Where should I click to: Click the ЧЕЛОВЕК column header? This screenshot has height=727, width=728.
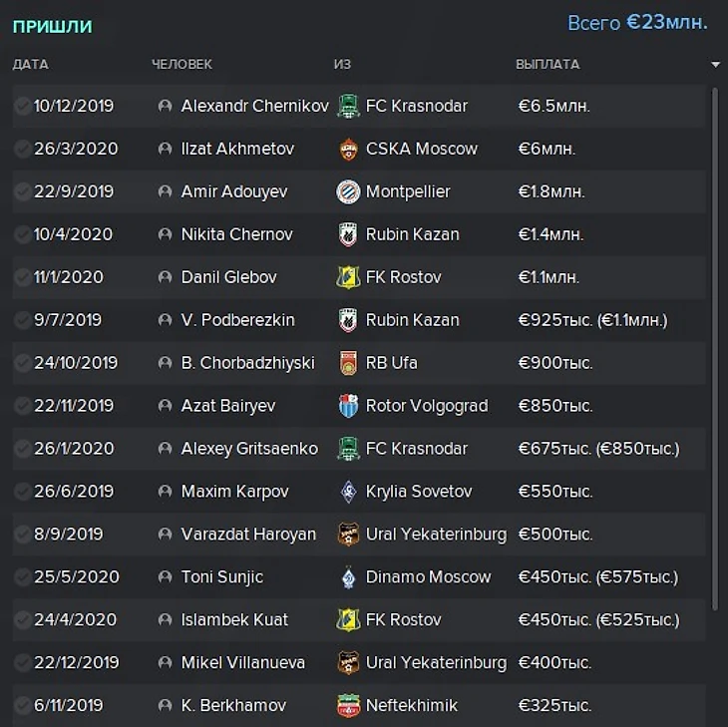182,65
